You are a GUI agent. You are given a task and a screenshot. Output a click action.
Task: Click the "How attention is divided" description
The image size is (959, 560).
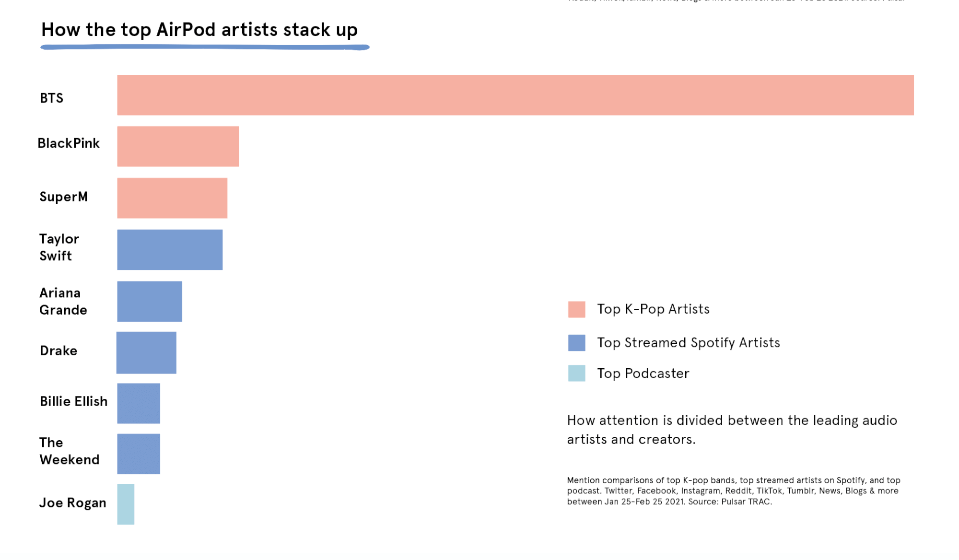click(x=732, y=430)
